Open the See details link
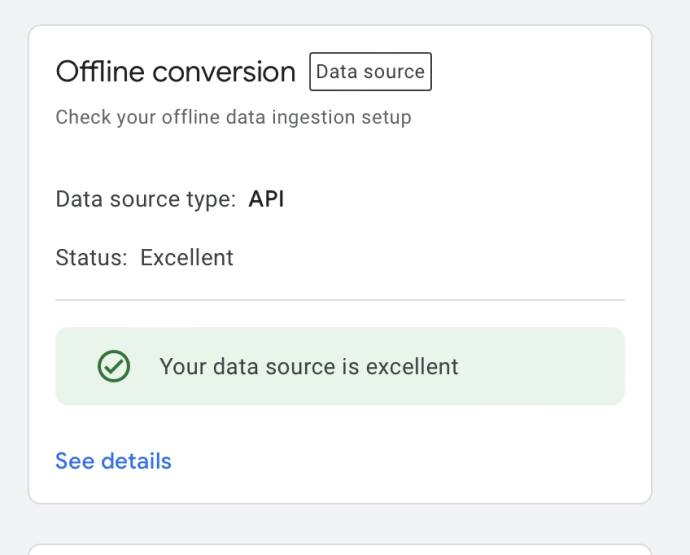Screen dimensions: 690x555 pos(113,461)
